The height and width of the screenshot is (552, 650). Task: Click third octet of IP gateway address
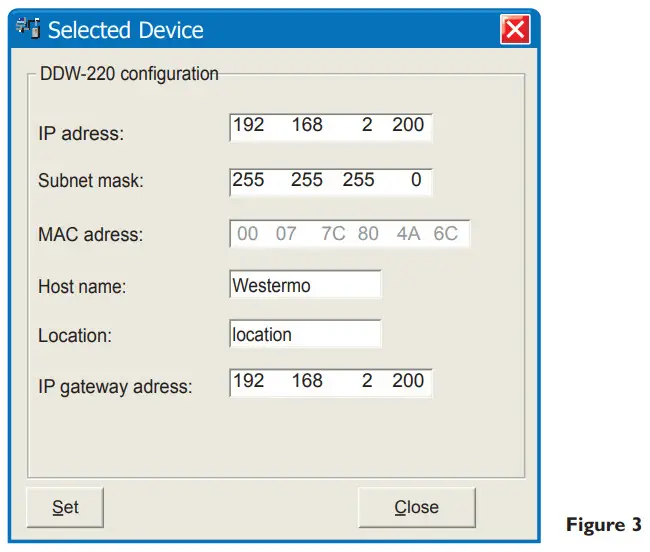[366, 381]
